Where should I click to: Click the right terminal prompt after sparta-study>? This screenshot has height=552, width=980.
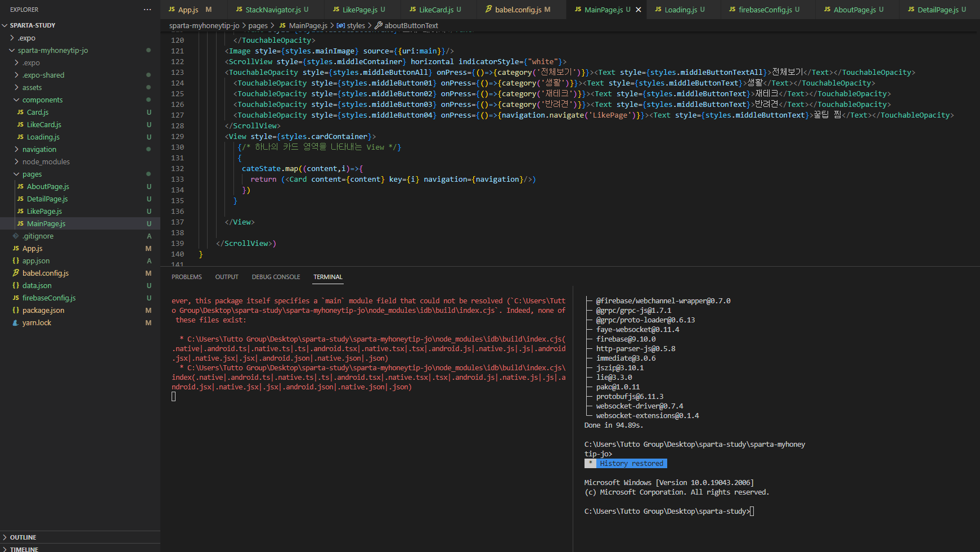coord(752,511)
